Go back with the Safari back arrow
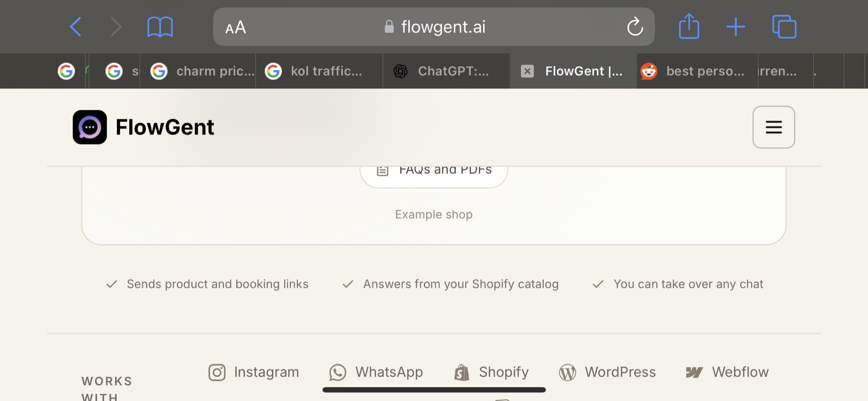This screenshot has height=401, width=868. pos(75,27)
